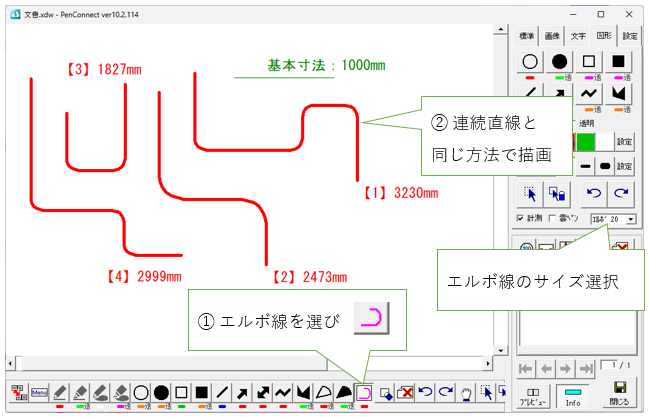
Task: Select the hollow circle shape in right panel
Action: (531, 62)
